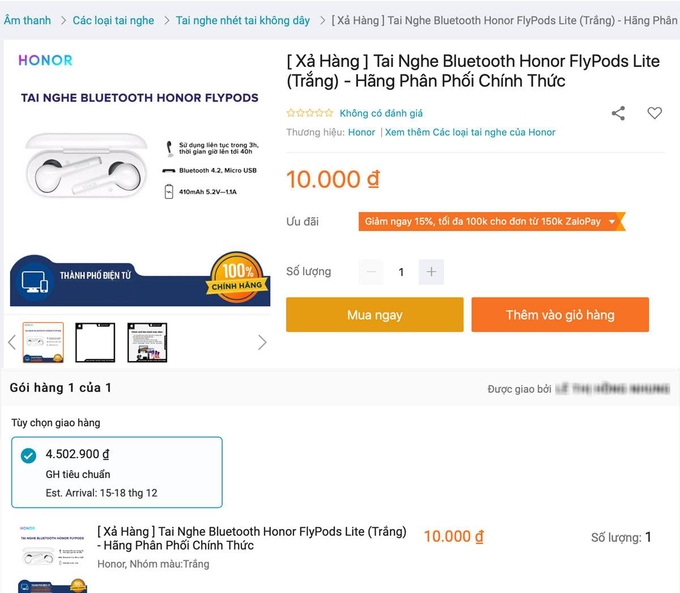The height and width of the screenshot is (593, 680).
Task: Select first product thumbnail image
Action: [x=43, y=342]
